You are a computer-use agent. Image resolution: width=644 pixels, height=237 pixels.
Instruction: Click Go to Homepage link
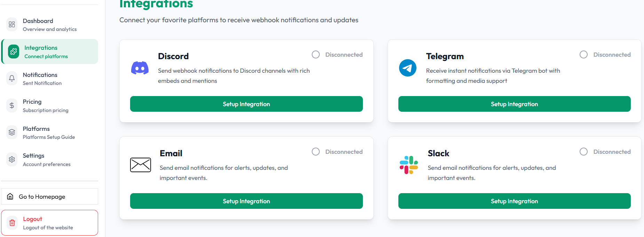[49, 197]
